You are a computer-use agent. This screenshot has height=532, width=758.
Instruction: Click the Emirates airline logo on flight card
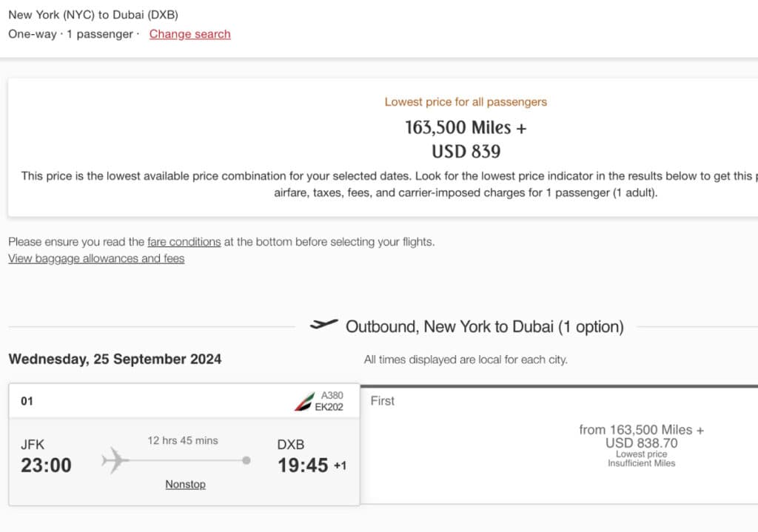(x=303, y=401)
